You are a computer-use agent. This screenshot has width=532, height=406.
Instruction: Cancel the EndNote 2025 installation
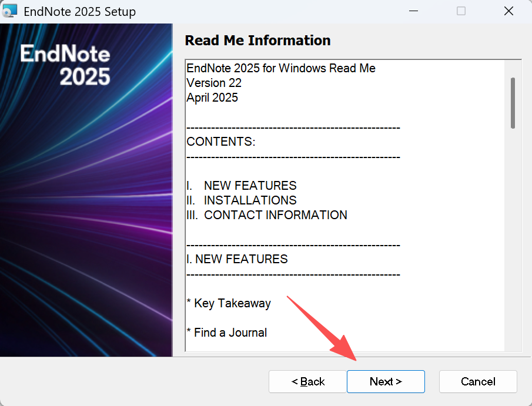(478, 381)
